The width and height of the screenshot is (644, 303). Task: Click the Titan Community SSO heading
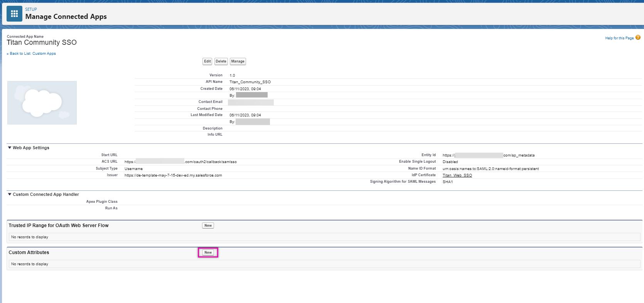[42, 42]
